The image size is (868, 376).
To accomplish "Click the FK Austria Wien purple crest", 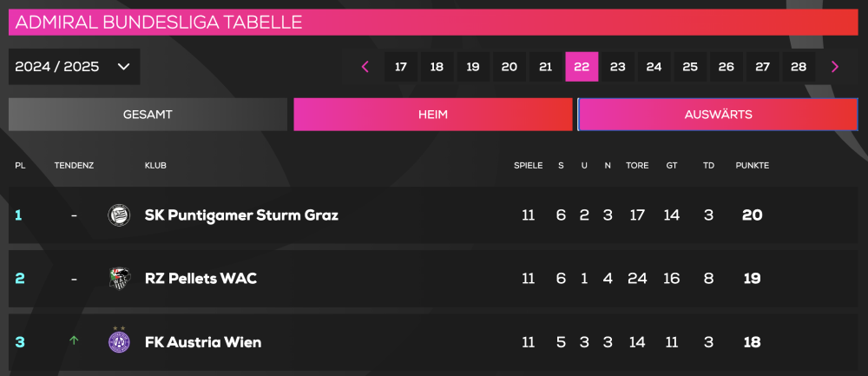I will pyautogui.click(x=118, y=342).
